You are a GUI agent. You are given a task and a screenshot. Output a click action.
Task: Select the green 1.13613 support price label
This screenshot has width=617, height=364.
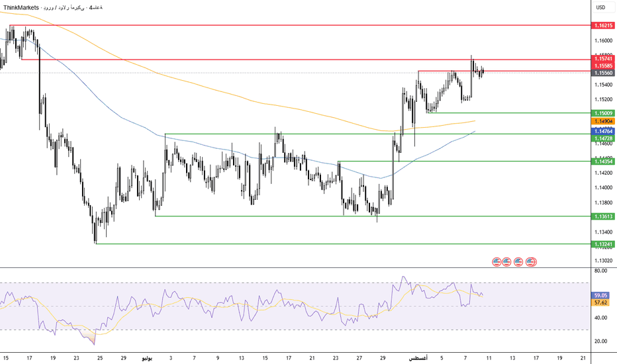pyautogui.click(x=603, y=216)
